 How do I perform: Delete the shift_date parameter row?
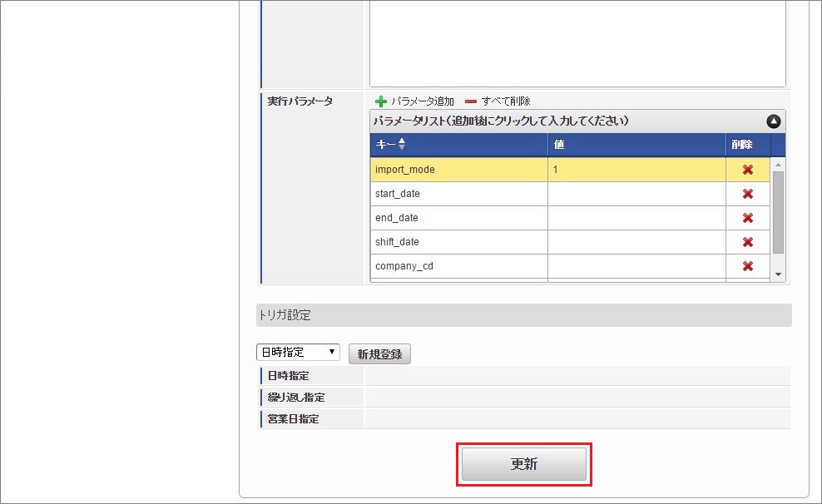748,241
